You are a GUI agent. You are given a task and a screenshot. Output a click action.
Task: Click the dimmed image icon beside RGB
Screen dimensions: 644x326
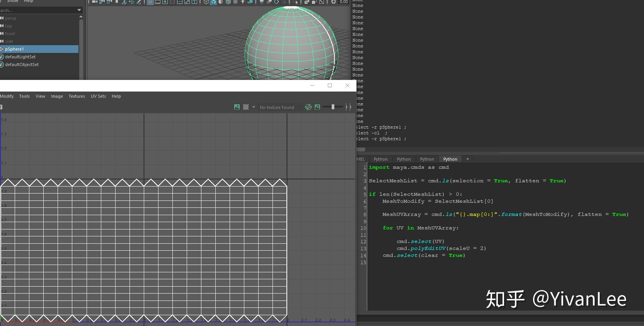[x=317, y=107]
